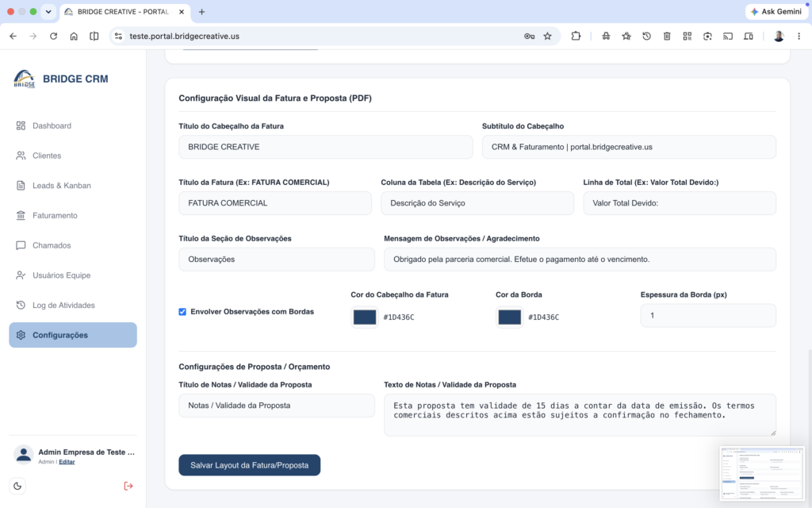Open Cor da Borda color swatch
The image size is (812, 508).
510,317
